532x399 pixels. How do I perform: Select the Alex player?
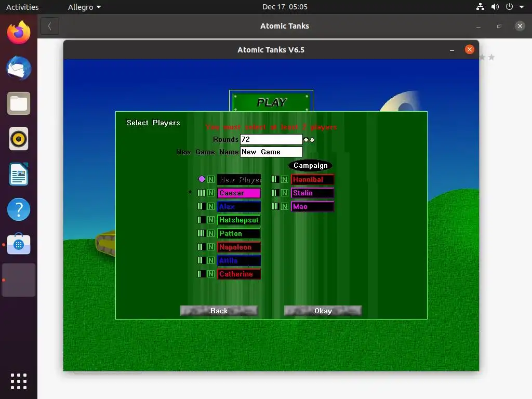[239, 206]
